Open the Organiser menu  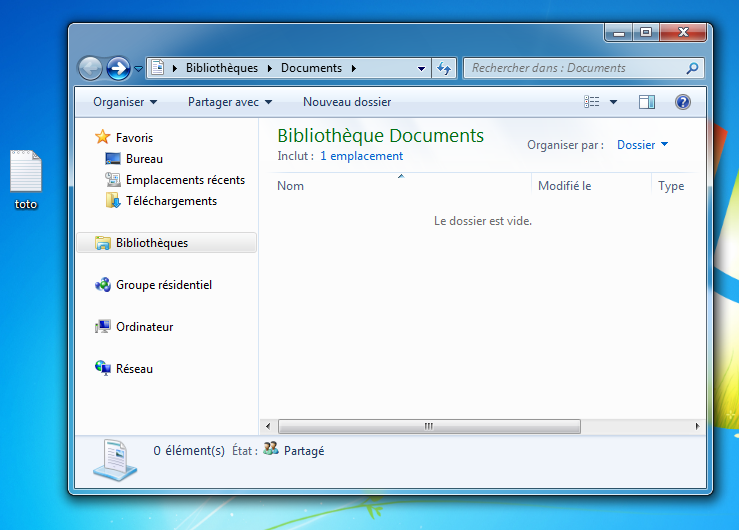(x=125, y=102)
